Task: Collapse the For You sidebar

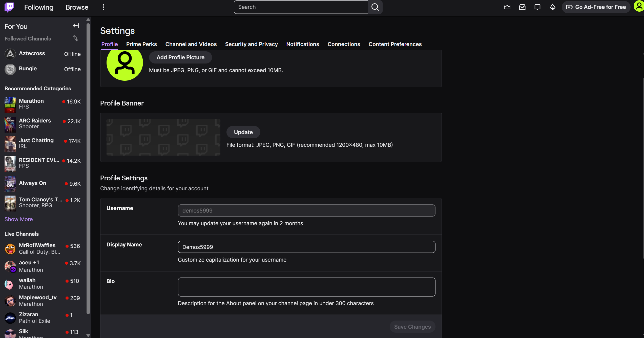Action: coord(76,26)
